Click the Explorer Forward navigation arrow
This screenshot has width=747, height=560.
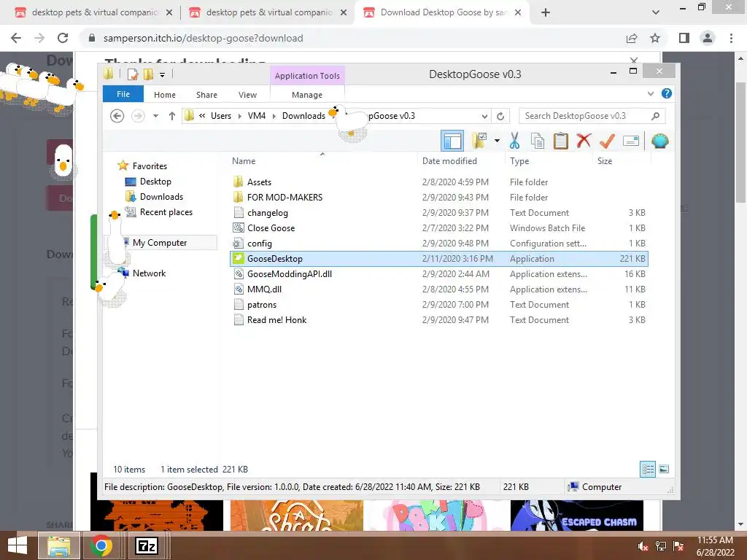(138, 116)
